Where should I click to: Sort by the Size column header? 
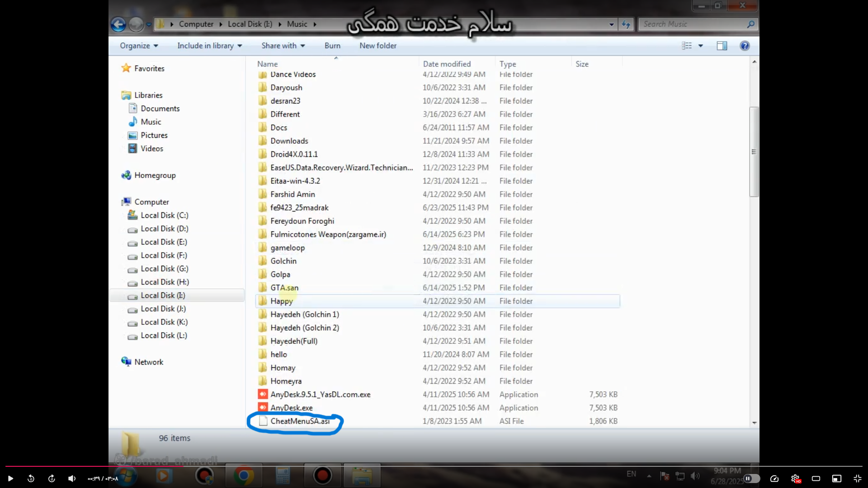tap(597, 64)
